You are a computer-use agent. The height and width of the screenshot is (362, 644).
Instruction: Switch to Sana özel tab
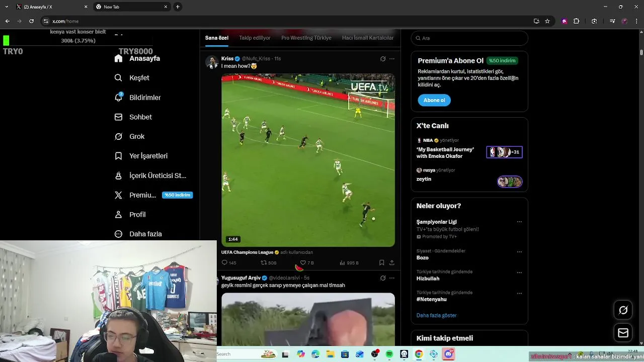pos(217,38)
